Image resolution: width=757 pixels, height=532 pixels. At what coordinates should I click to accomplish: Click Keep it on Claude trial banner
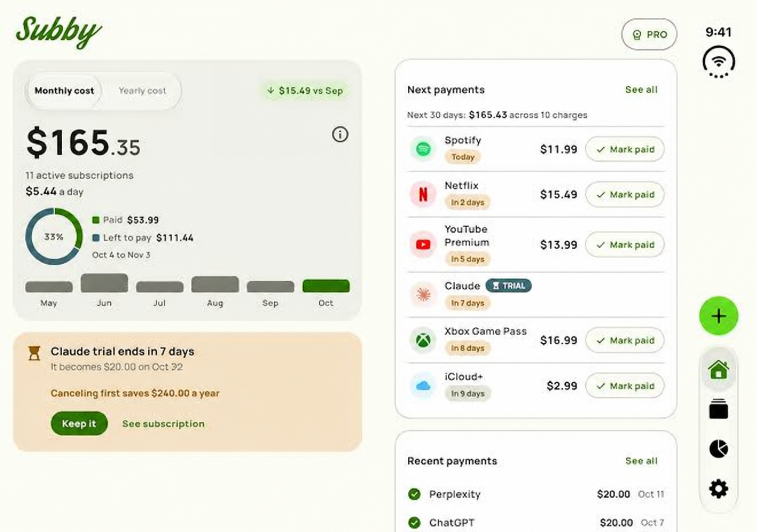(79, 424)
